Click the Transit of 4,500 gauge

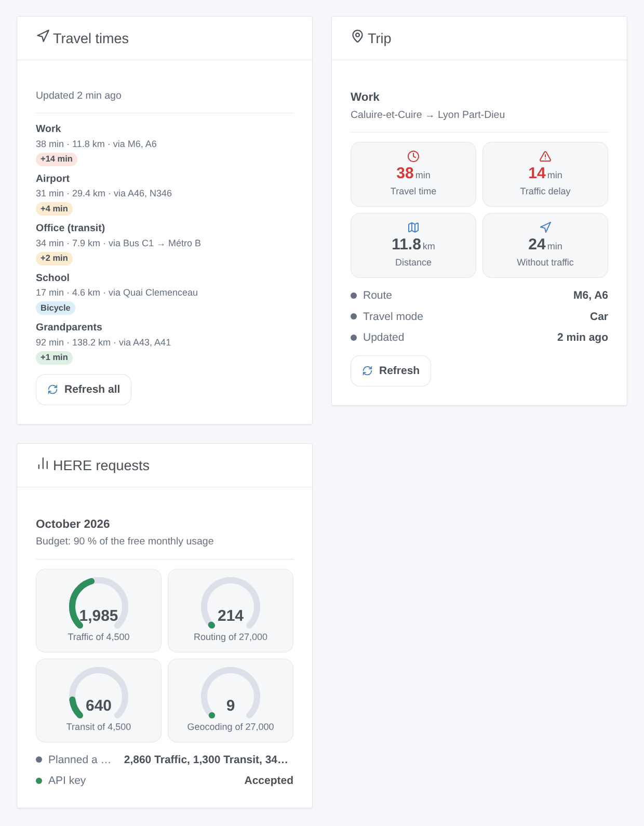coord(99,700)
